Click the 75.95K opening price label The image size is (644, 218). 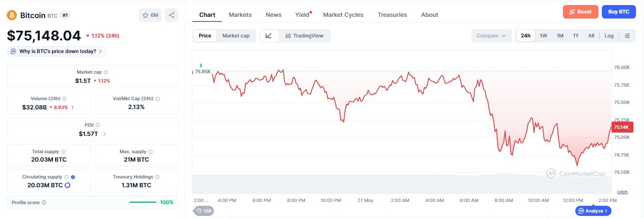(x=202, y=72)
